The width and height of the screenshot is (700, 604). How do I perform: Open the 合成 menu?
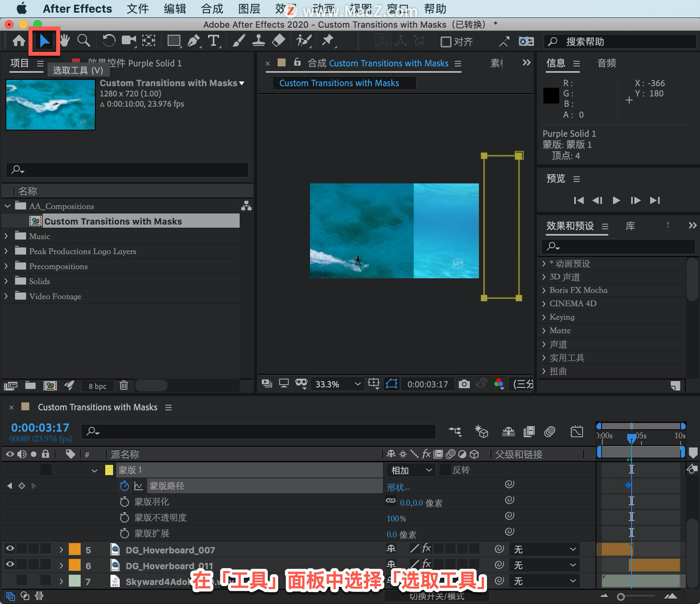pos(212,9)
